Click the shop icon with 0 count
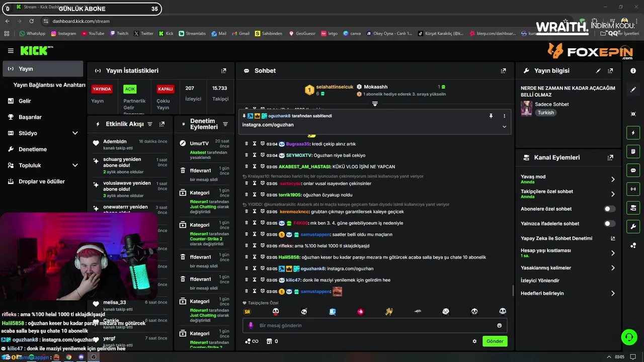The height and width of the screenshot is (362, 644). 272,341
